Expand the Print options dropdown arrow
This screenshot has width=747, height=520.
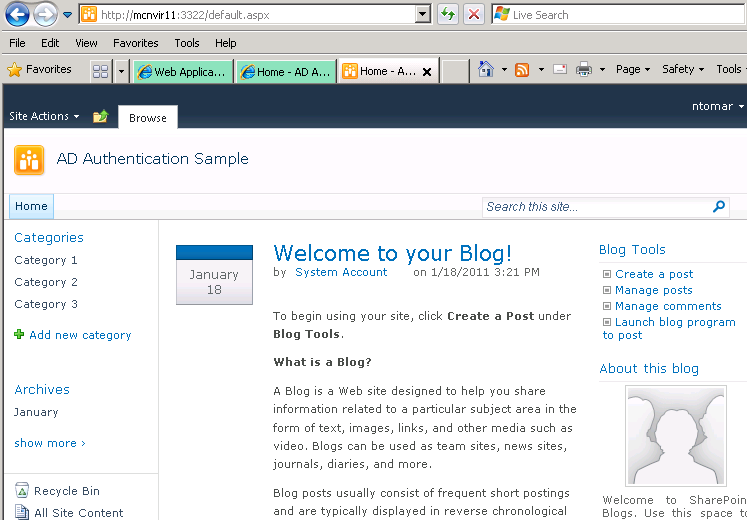tap(602, 70)
